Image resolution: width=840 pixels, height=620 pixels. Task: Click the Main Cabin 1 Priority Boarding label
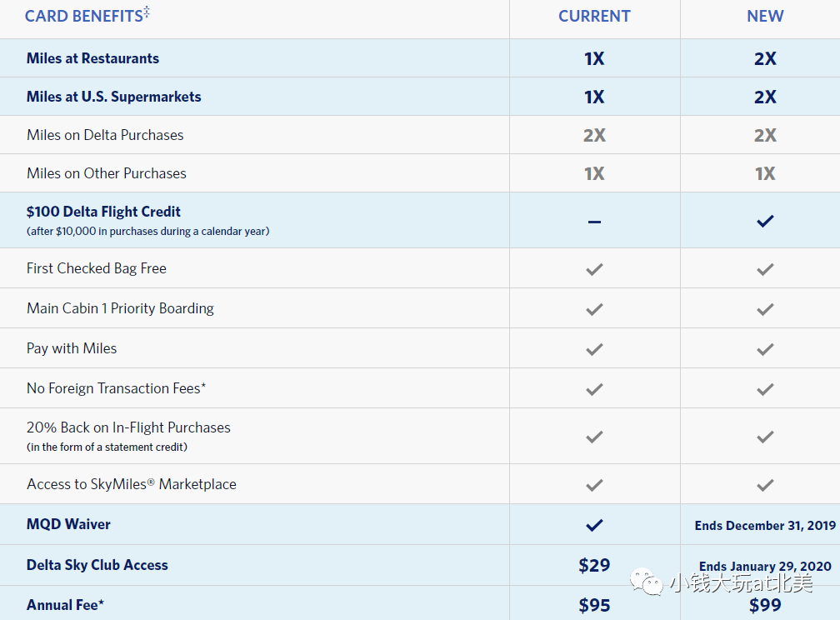120,308
